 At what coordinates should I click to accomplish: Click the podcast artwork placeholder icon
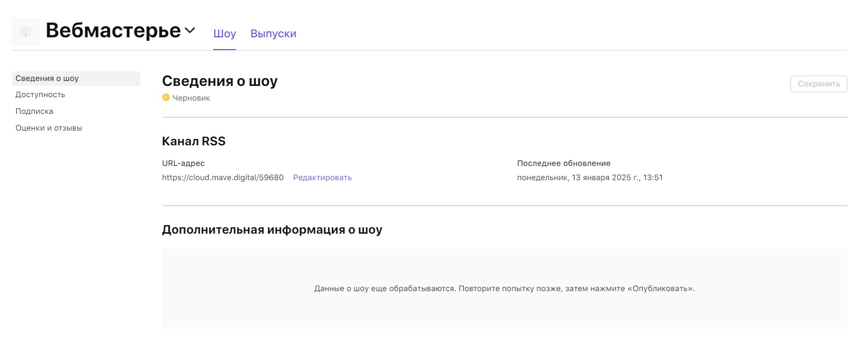[x=26, y=32]
